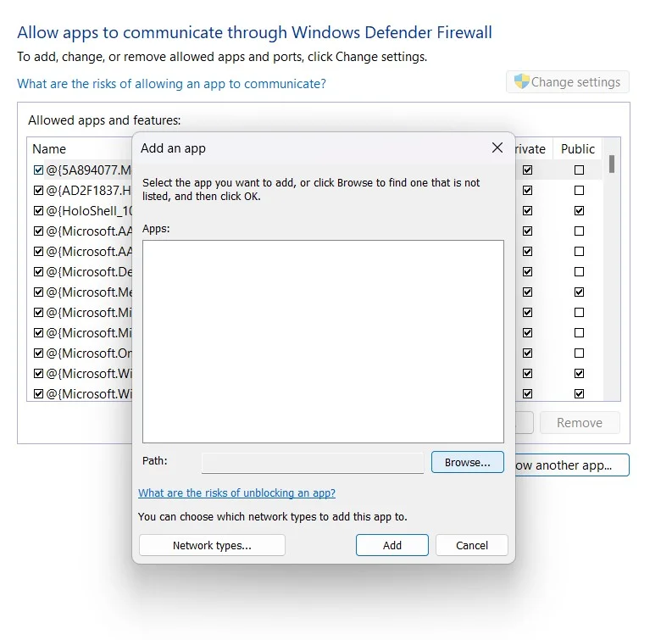
Task: Toggle Public checkbox for @{Microsoft.On row
Action: click(579, 353)
